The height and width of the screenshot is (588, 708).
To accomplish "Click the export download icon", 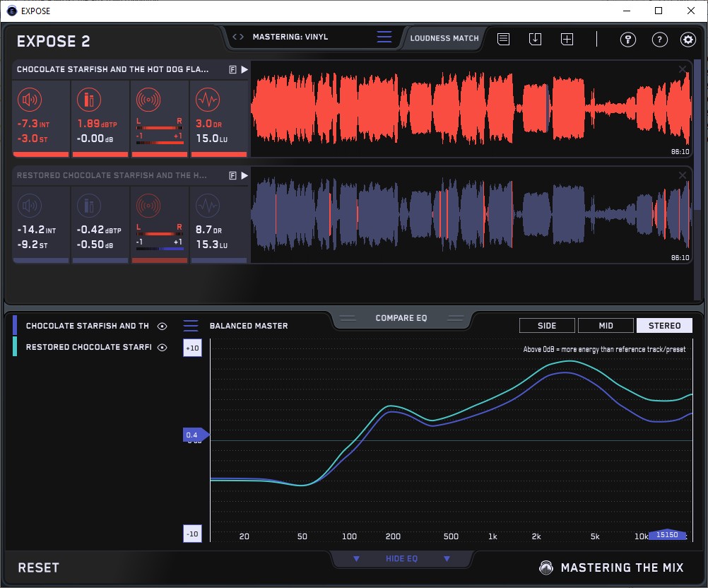I will tap(535, 40).
